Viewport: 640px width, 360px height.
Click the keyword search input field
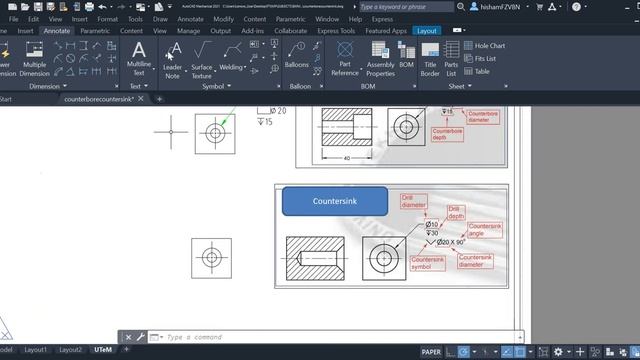[x=406, y=7]
